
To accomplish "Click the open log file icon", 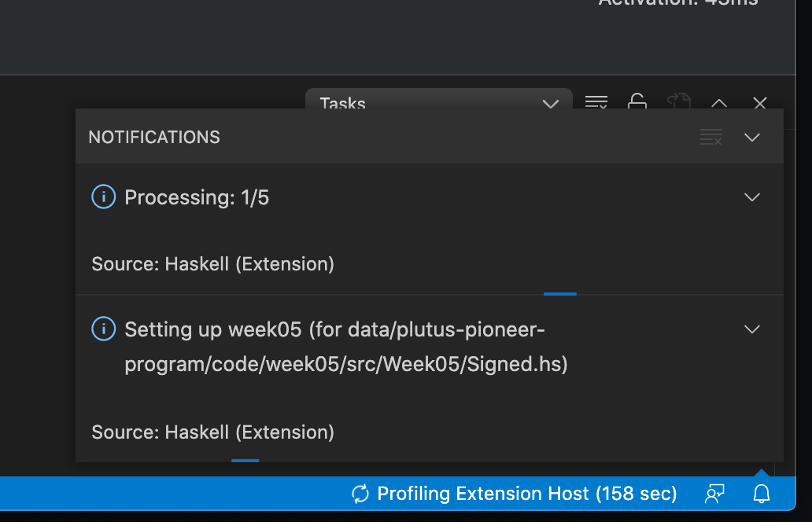I will click(678, 102).
